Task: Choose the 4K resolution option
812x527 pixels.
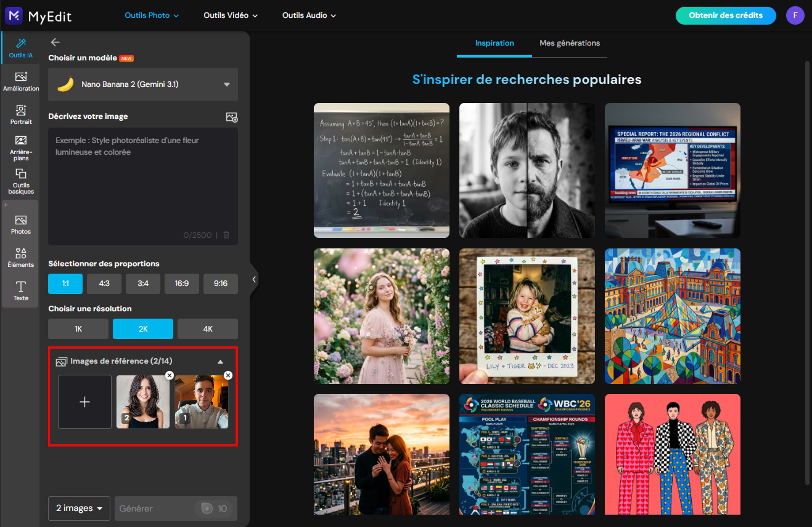Action: point(207,329)
